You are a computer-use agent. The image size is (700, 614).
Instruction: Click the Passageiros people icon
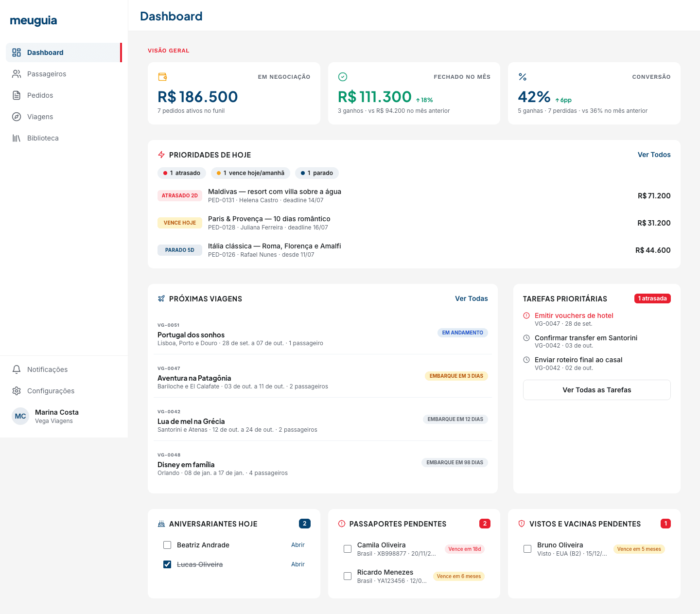[x=17, y=74]
